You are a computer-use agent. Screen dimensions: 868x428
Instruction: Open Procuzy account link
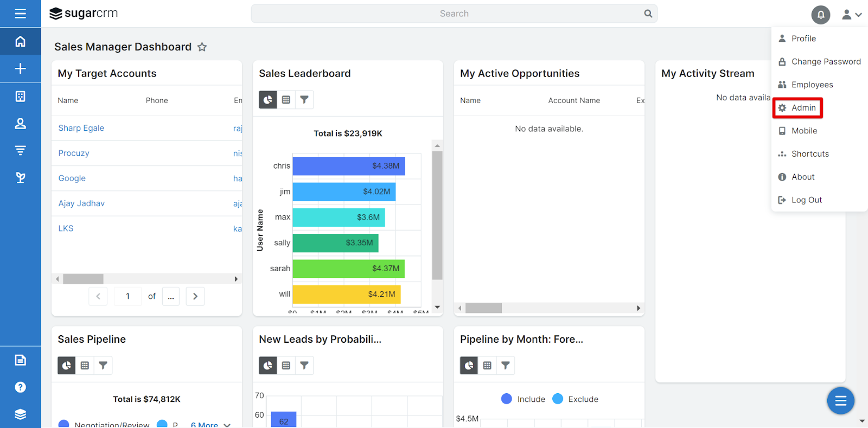click(x=74, y=153)
